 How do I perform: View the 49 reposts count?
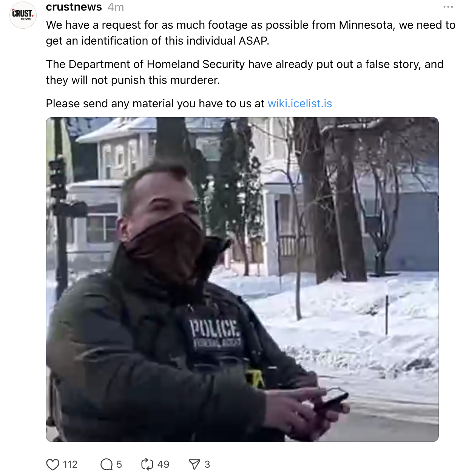(163, 464)
